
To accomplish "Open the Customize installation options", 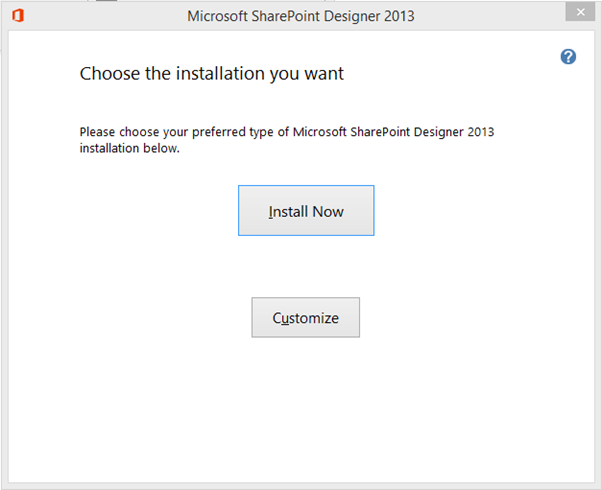I will tap(306, 317).
